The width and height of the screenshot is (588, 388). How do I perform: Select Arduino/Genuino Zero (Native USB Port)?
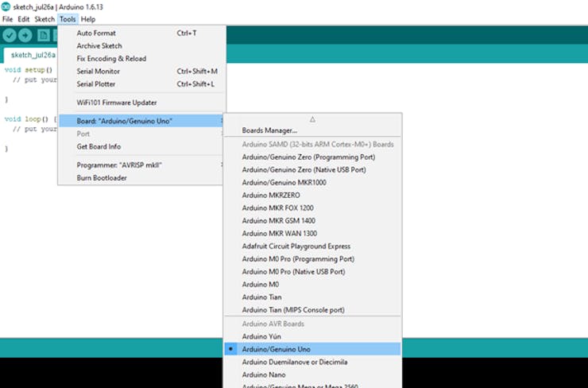(x=312, y=170)
